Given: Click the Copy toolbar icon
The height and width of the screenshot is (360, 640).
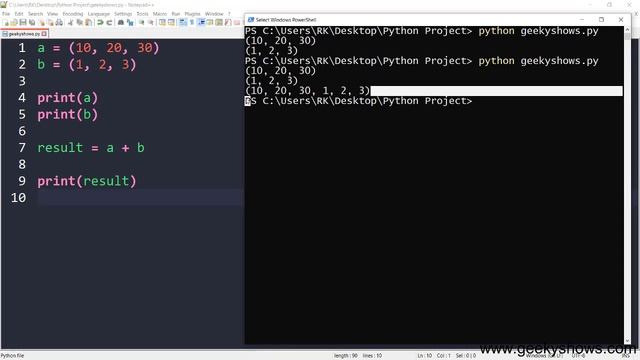Looking at the screenshot, I should (80, 22).
